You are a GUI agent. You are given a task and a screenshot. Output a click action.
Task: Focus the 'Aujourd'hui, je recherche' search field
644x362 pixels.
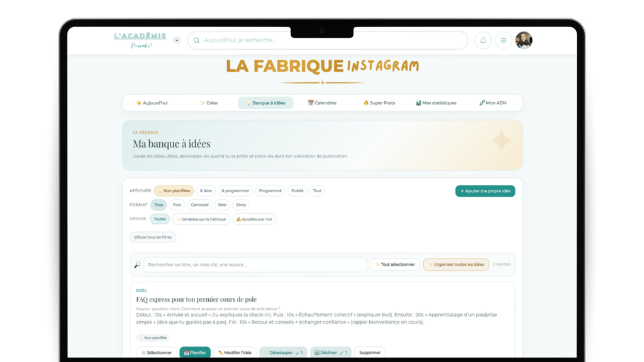click(x=328, y=40)
